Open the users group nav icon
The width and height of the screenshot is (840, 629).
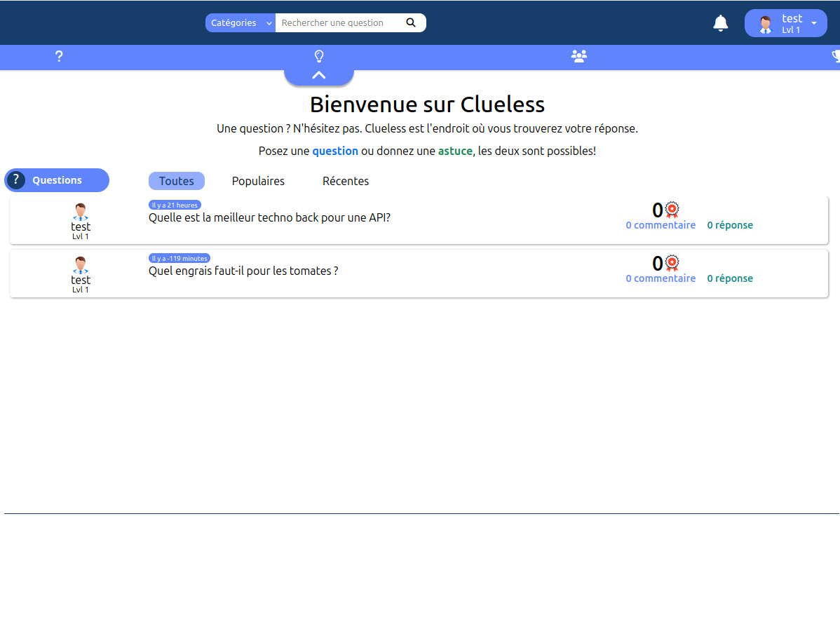tap(578, 57)
